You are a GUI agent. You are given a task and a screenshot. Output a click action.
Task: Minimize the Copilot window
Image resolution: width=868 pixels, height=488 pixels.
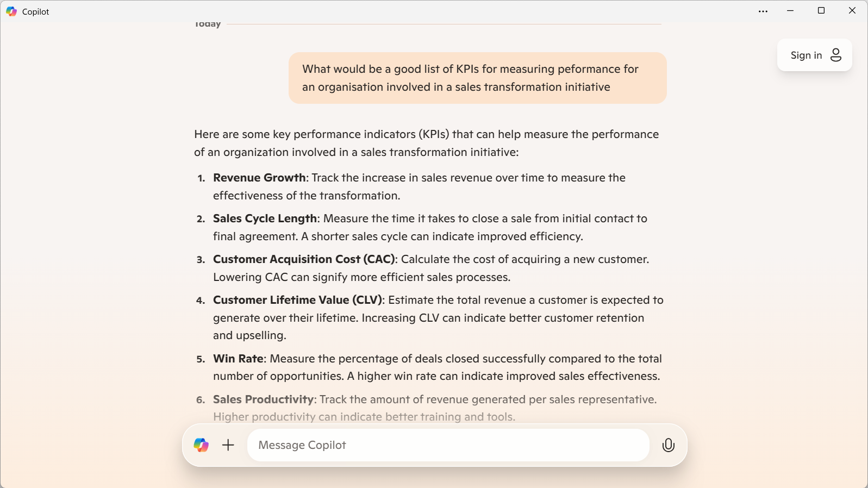pos(790,11)
